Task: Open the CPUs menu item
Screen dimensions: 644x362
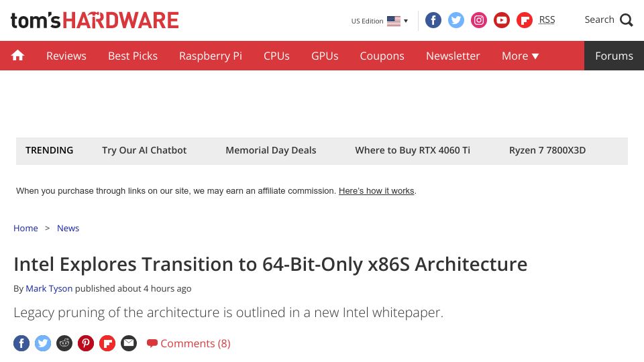Action: coord(276,56)
